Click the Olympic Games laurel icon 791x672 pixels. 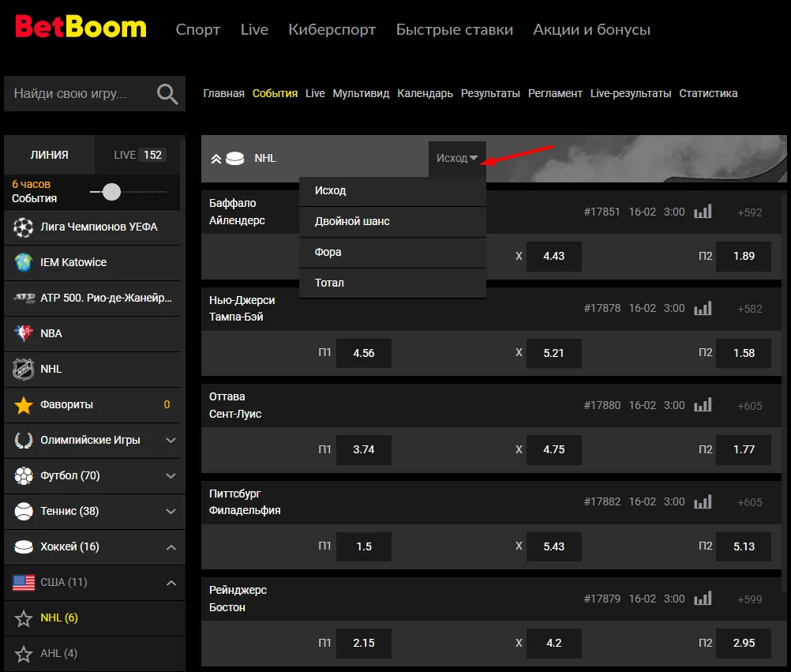[23, 440]
